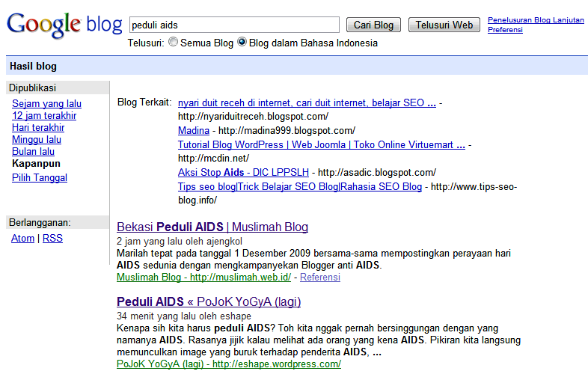Click the Referensi link under Muslimah Blog
The height and width of the screenshot is (380, 588).
coord(320,278)
